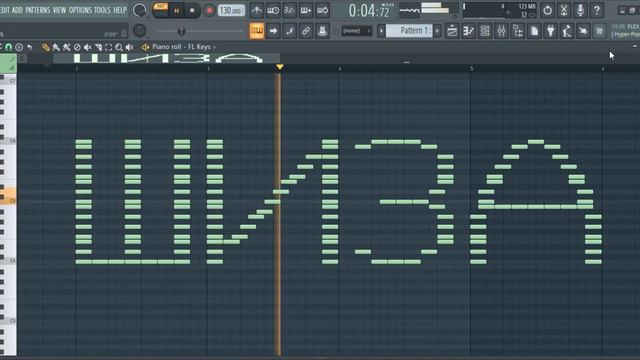Image resolution: width=640 pixels, height=360 pixels.
Task: Open the Playlist window icon
Action: click(x=452, y=31)
